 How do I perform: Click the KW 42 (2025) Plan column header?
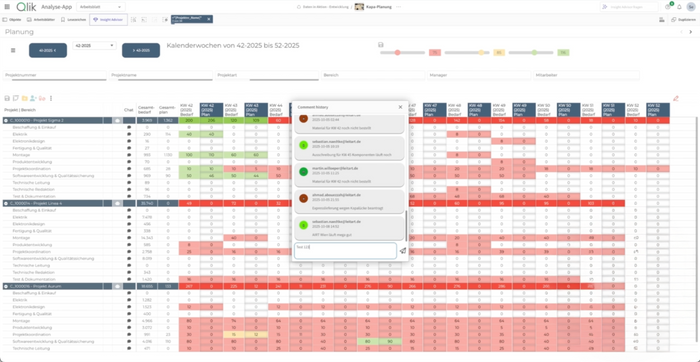pos(211,110)
